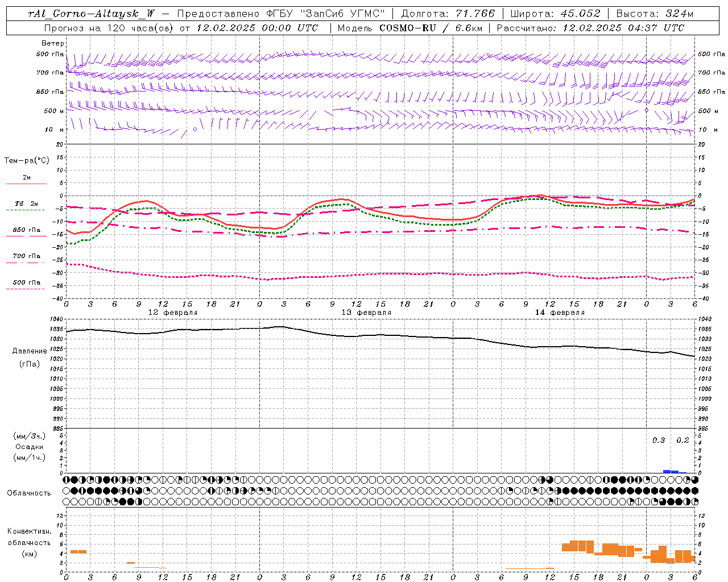
Task: Select the Облачность row label
Action: coord(29,493)
